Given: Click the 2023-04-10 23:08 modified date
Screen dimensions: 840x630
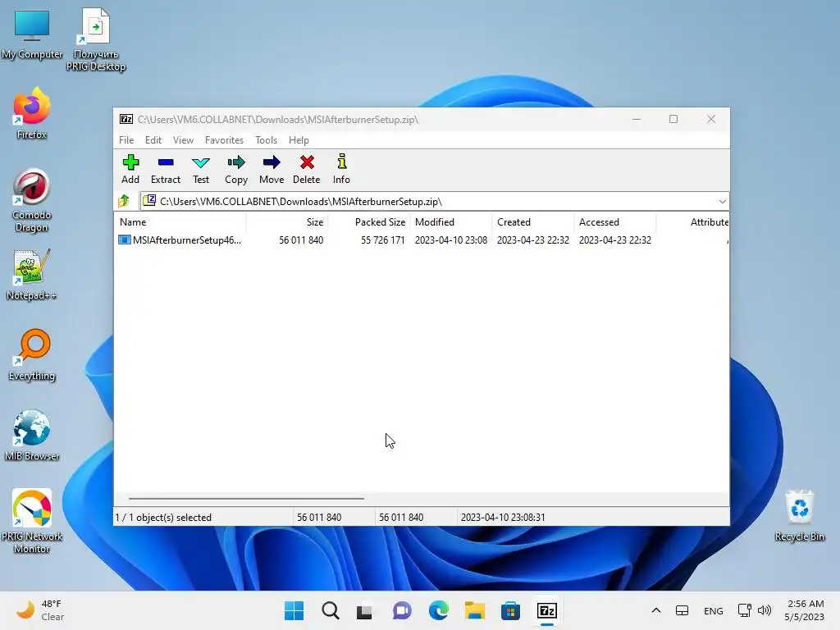Looking at the screenshot, I should click(451, 240).
